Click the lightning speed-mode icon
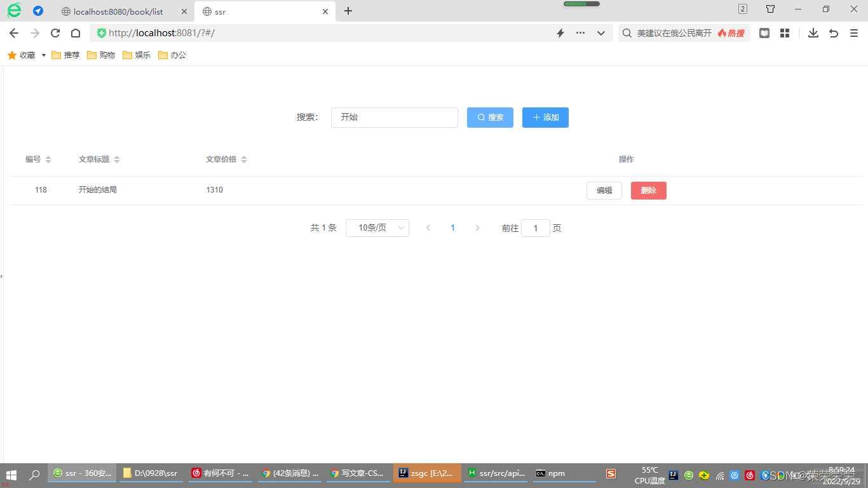This screenshot has width=868, height=488. point(560,33)
